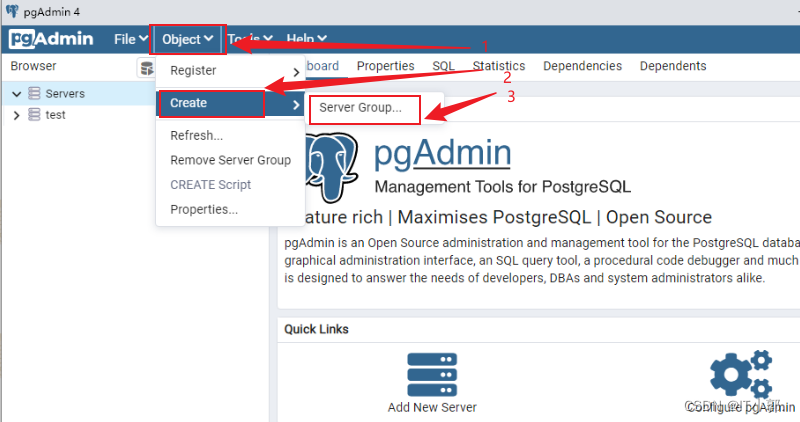
Task: Open the partly covered Tools menu
Action: [x=250, y=39]
